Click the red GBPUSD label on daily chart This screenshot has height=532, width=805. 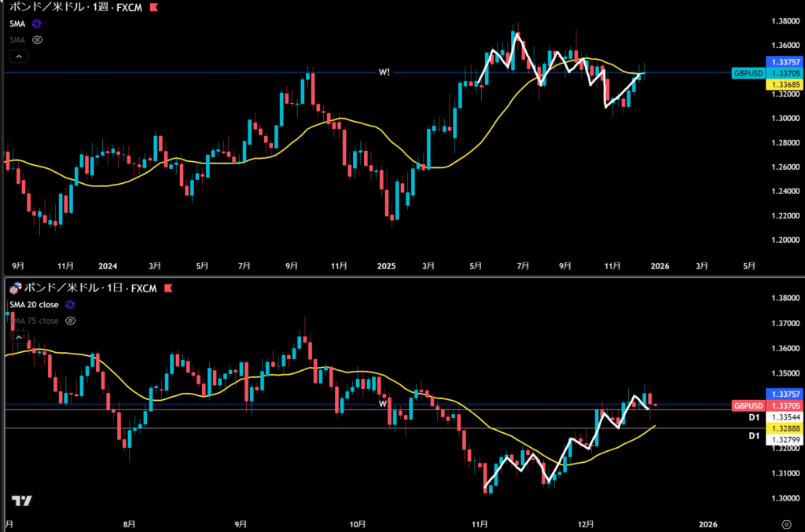click(x=747, y=405)
